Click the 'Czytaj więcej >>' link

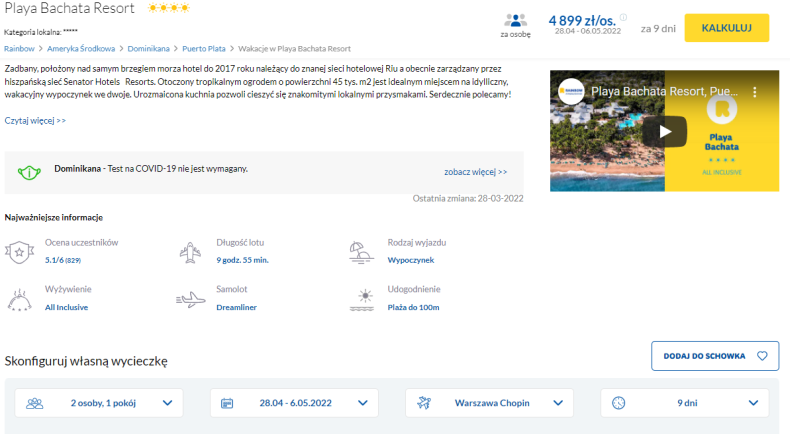[x=35, y=120]
